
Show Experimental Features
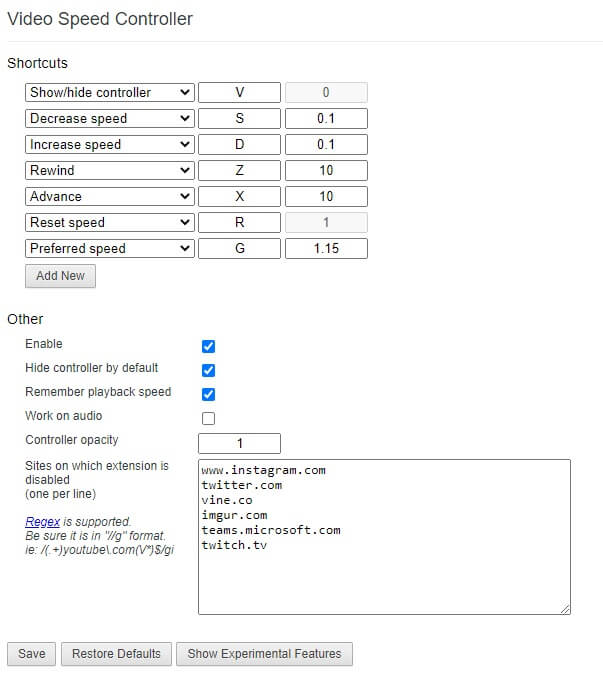(x=264, y=654)
